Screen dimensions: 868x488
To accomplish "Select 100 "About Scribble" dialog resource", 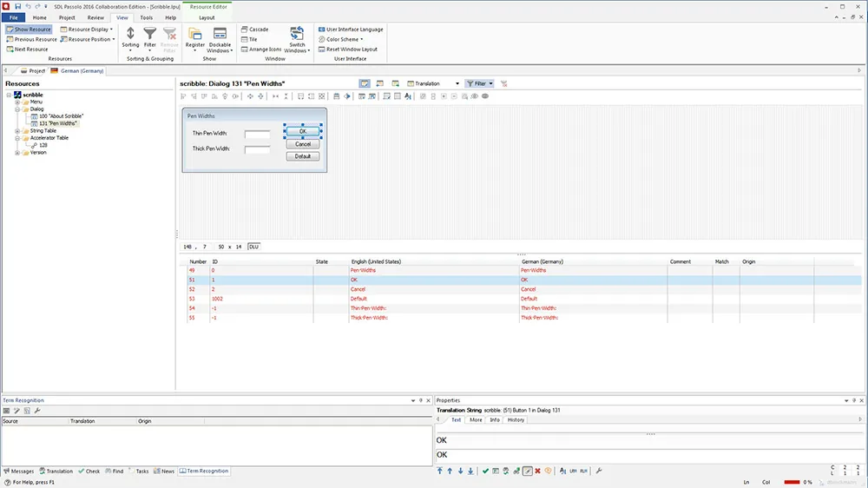I will (61, 116).
